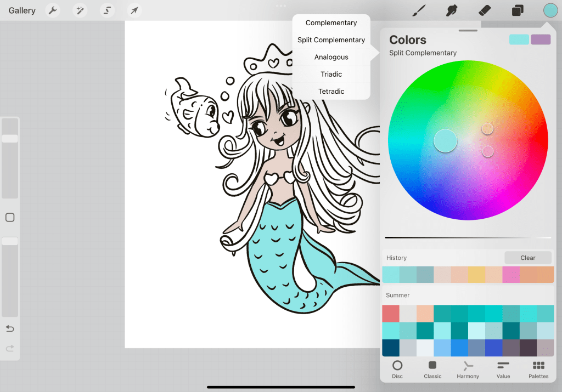
Task: Toggle the square modify button in sidebar
Action: coord(10,218)
